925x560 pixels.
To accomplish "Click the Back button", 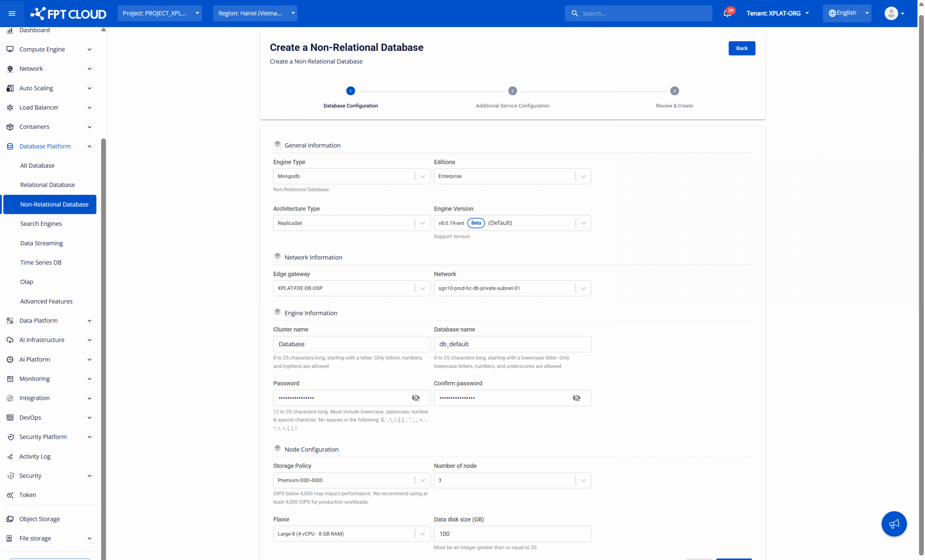I will [x=741, y=48].
